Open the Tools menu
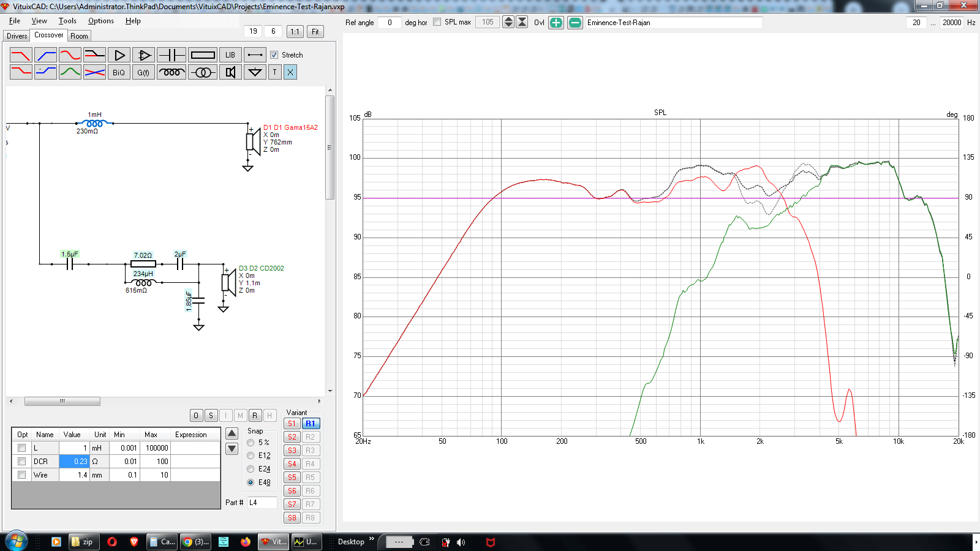The image size is (980, 551). [67, 21]
